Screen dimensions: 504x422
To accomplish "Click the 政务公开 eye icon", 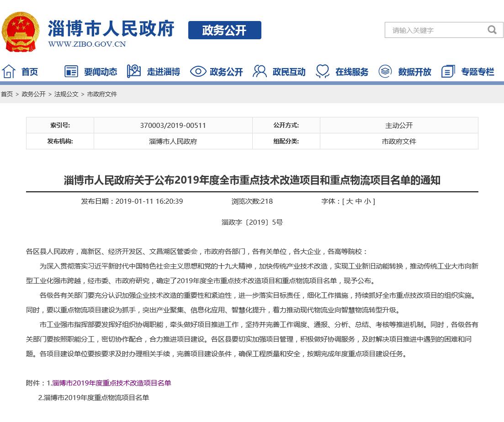I will coord(198,71).
